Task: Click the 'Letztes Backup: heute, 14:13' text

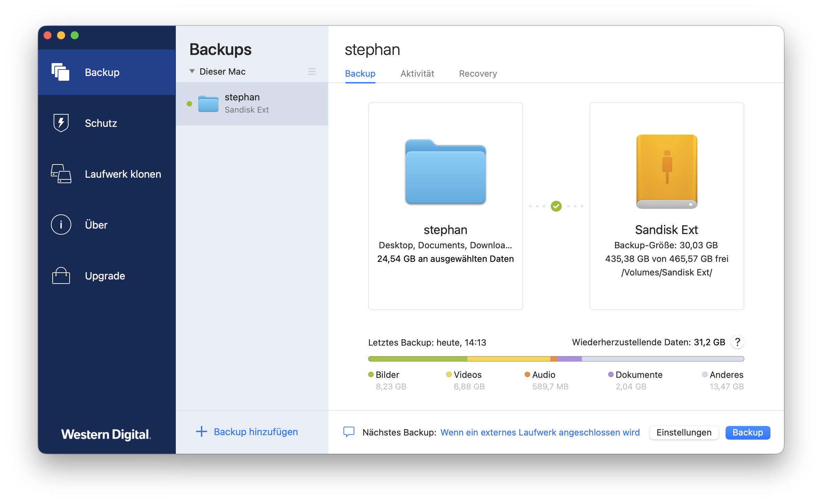Action: (x=427, y=343)
